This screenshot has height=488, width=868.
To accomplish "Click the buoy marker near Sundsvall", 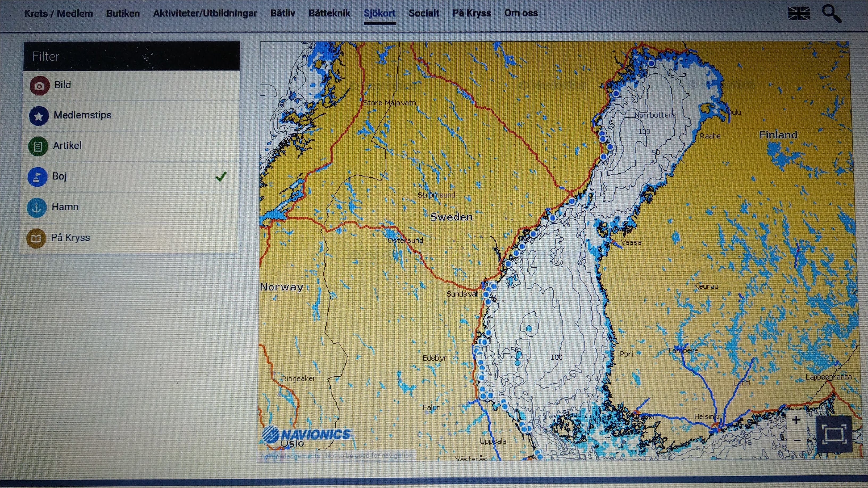I will coord(486,295).
